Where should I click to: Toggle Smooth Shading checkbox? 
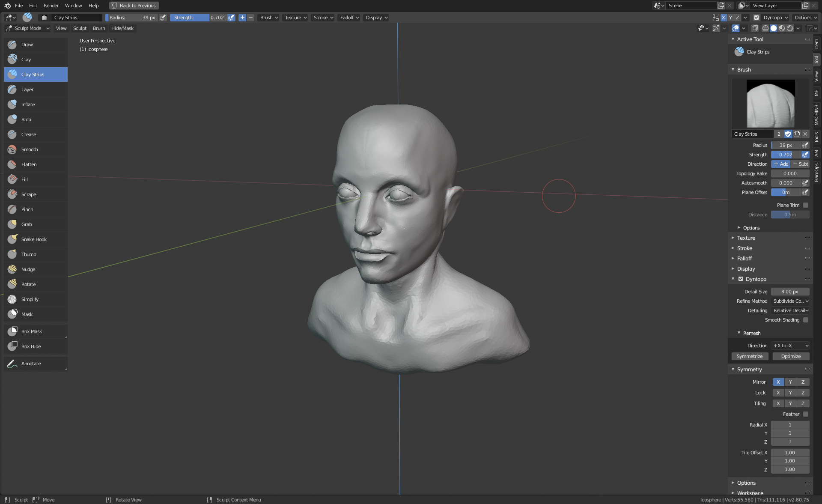click(x=806, y=320)
